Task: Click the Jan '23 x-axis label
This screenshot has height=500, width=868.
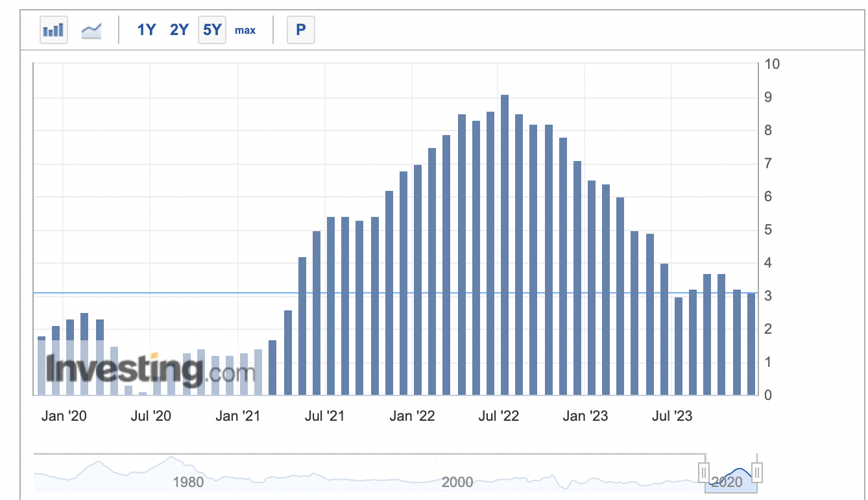Action: (x=585, y=416)
